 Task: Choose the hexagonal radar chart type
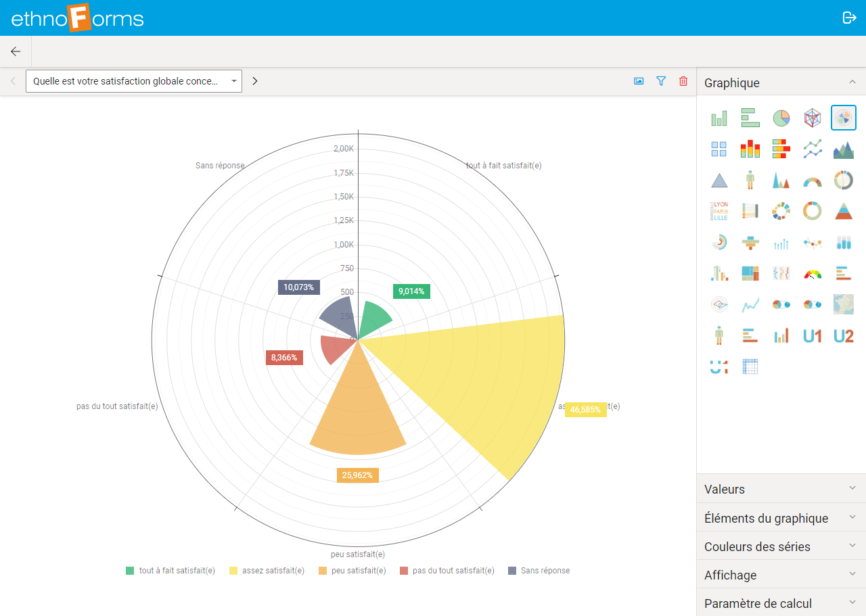tap(813, 118)
